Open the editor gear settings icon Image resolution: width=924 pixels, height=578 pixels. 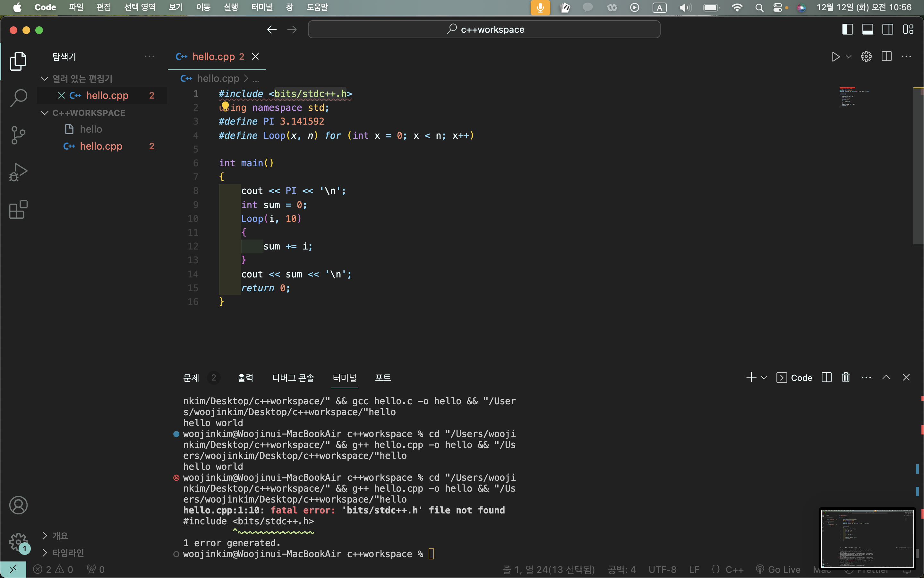866,57
